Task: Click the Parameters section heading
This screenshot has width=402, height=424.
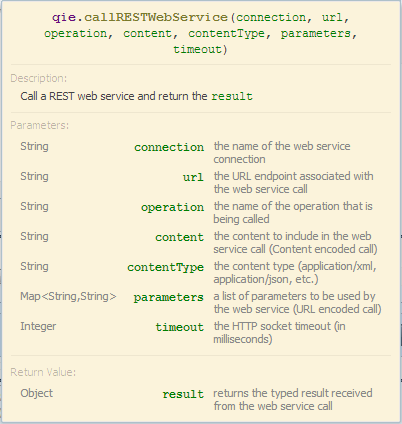Action: (x=40, y=125)
